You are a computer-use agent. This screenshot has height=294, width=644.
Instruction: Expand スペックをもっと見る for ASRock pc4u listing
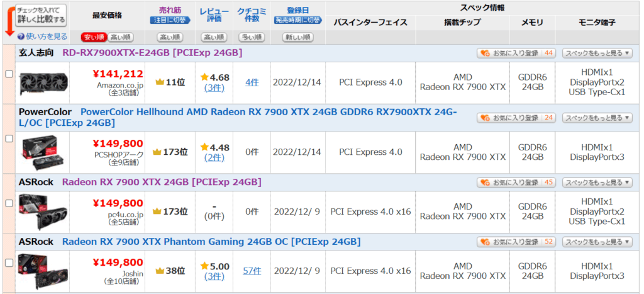pyautogui.click(x=597, y=182)
